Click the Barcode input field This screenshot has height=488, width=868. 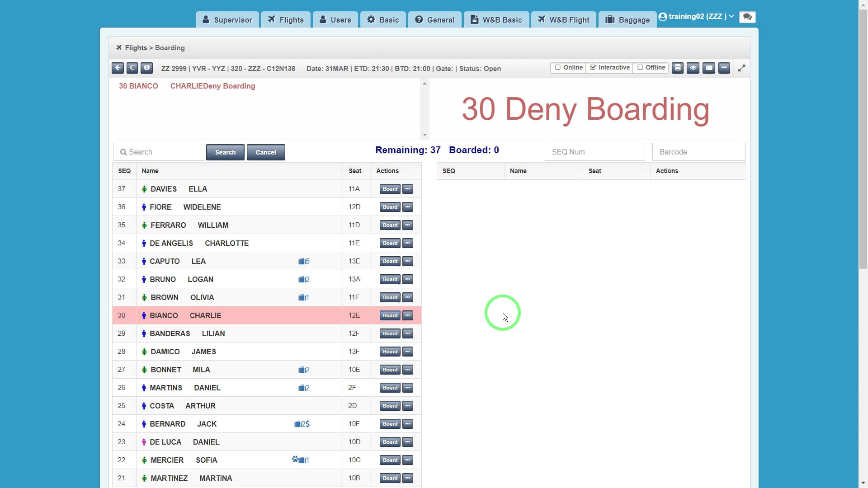[x=698, y=152]
